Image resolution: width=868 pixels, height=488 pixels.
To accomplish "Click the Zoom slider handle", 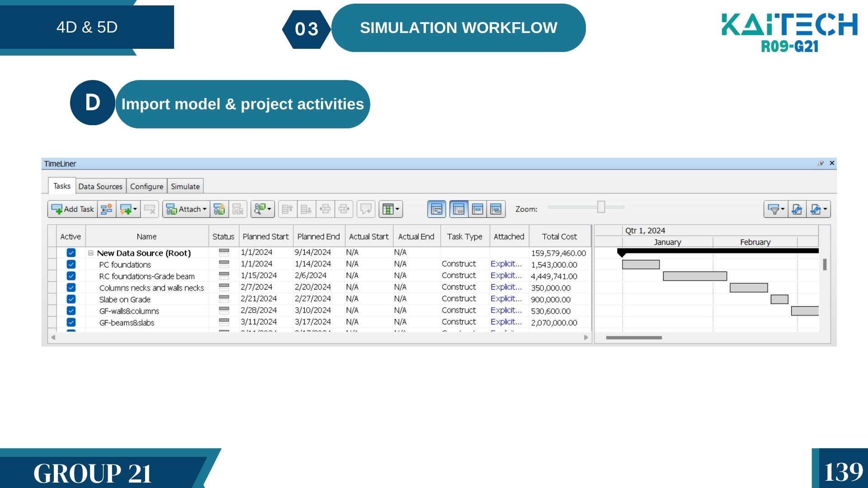I will (601, 207).
